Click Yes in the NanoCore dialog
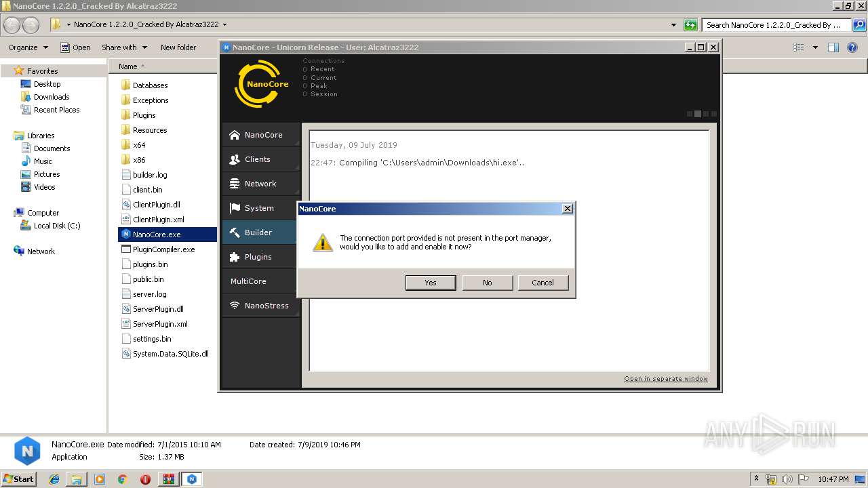This screenshot has width=868, height=488. (x=431, y=283)
